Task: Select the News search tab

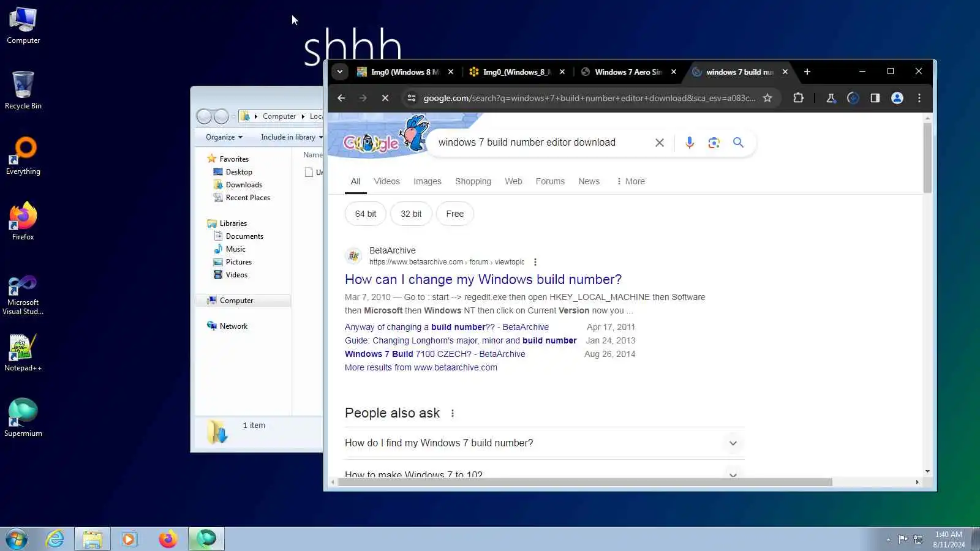Action: pyautogui.click(x=589, y=181)
